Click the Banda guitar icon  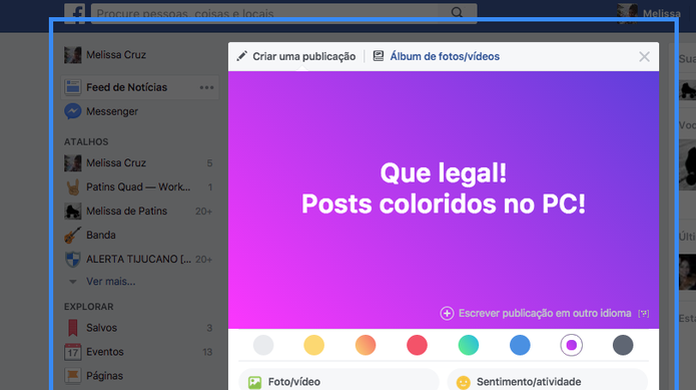(73, 235)
